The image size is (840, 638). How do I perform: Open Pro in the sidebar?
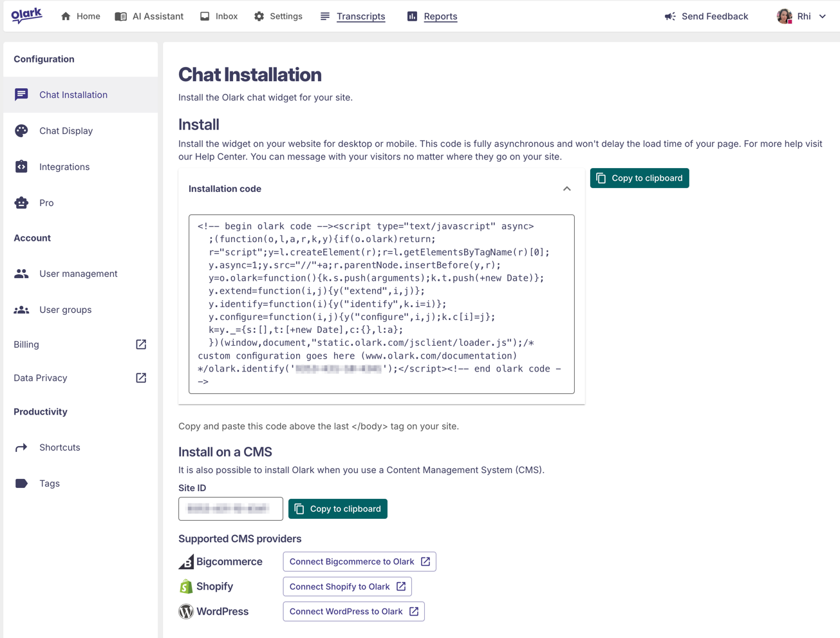point(80,203)
